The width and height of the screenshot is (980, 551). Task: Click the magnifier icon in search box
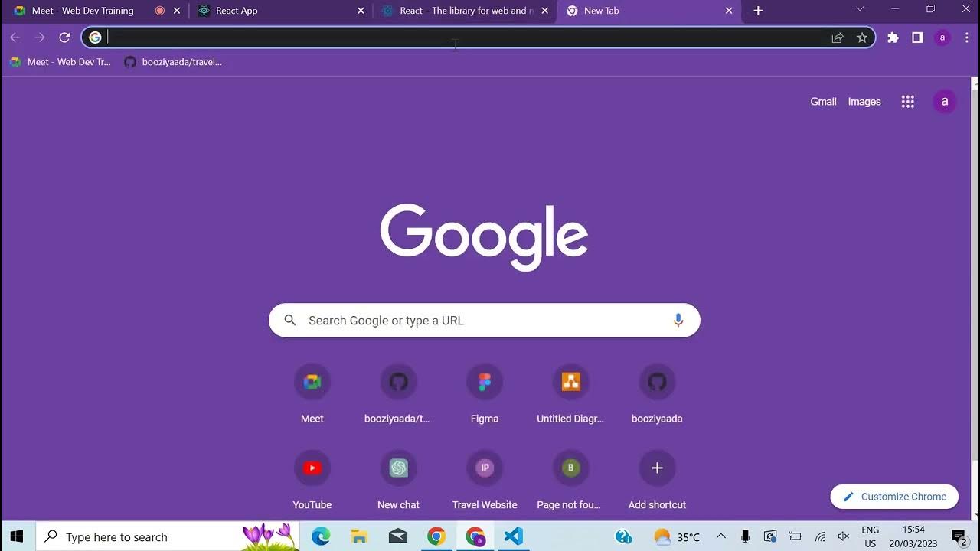coord(290,321)
